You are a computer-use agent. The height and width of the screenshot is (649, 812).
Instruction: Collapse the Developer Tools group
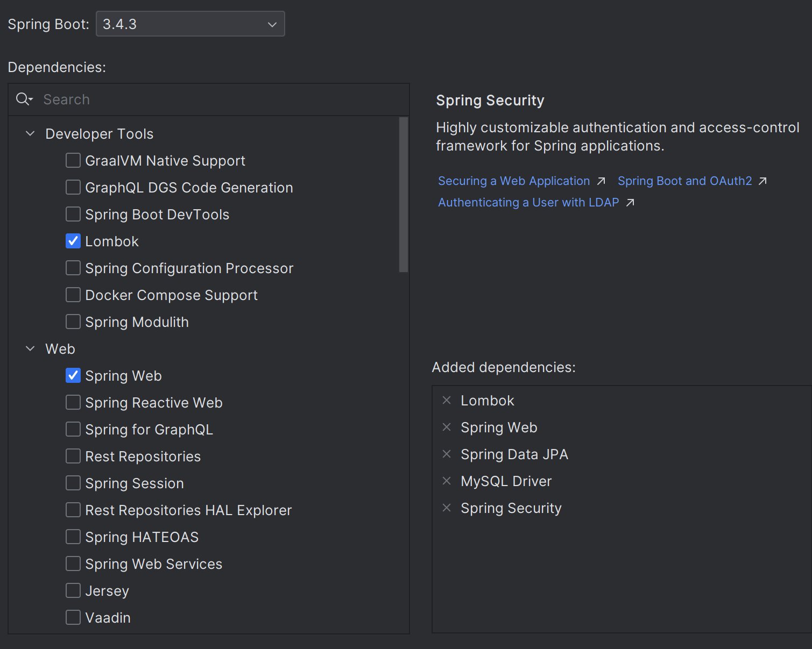[30, 133]
